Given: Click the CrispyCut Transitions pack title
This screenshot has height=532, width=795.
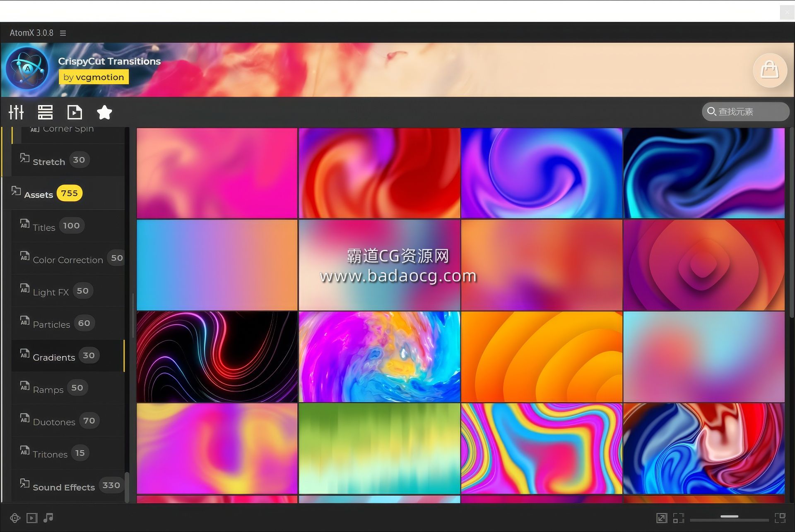Looking at the screenshot, I should click(109, 61).
